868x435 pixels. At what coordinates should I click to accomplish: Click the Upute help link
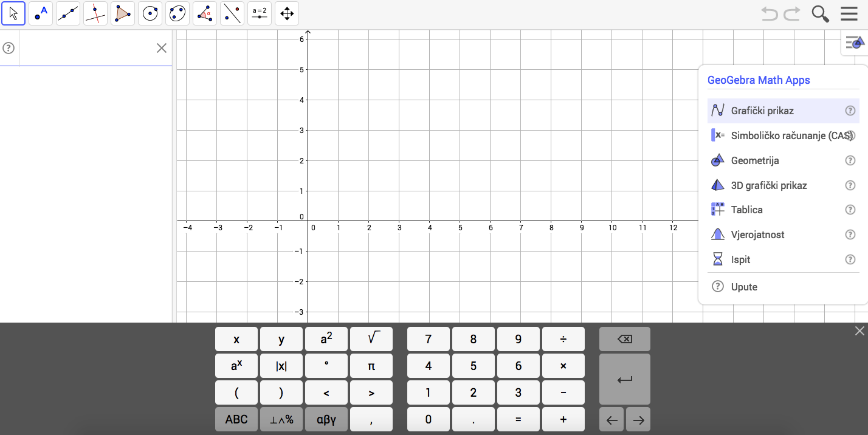(744, 287)
